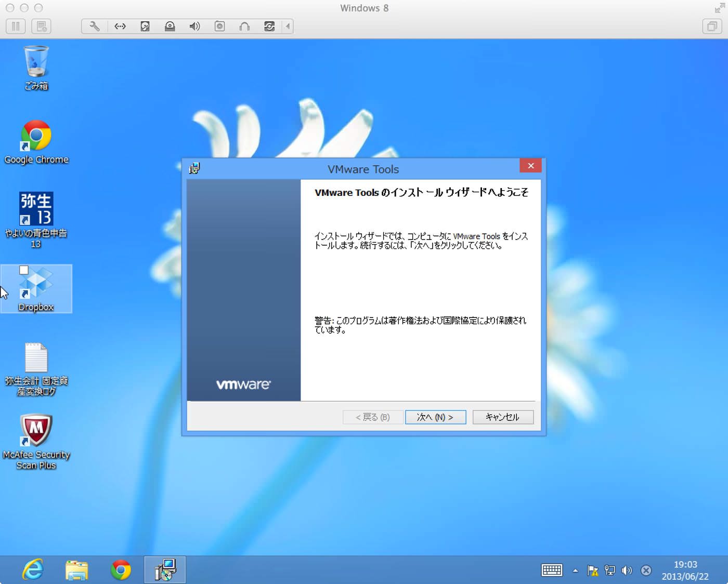Viewport: 728px width, 584px height.
Task: Pause the virtual machine
Action: click(x=16, y=26)
